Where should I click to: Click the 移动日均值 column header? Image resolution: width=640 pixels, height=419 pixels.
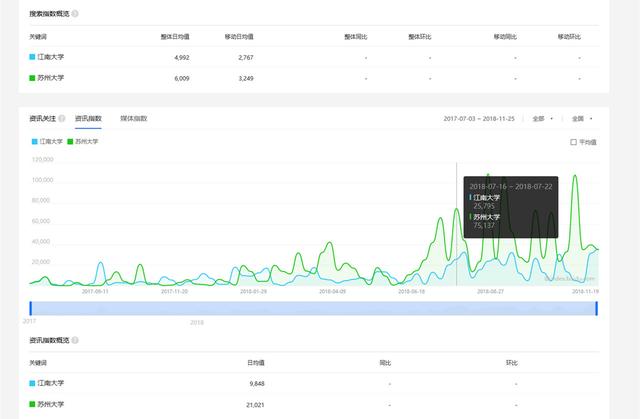click(239, 37)
